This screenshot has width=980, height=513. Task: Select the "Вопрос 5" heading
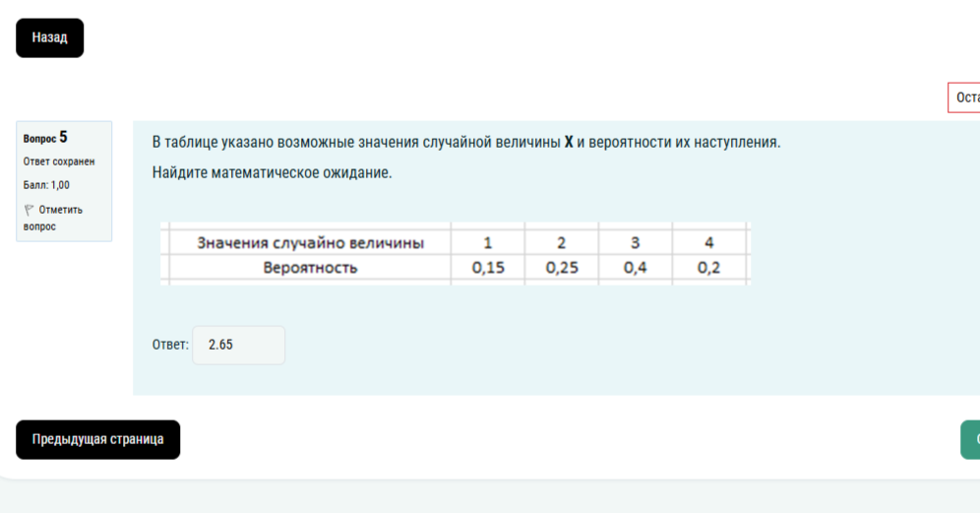coord(45,138)
